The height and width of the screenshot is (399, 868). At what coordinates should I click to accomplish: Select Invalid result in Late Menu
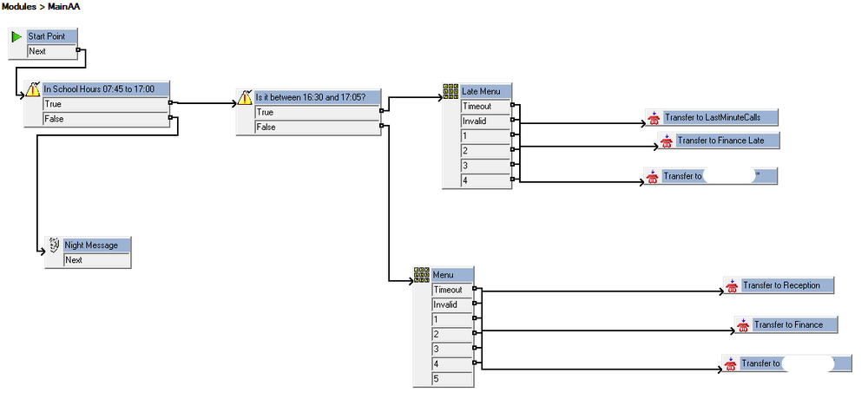(x=485, y=121)
